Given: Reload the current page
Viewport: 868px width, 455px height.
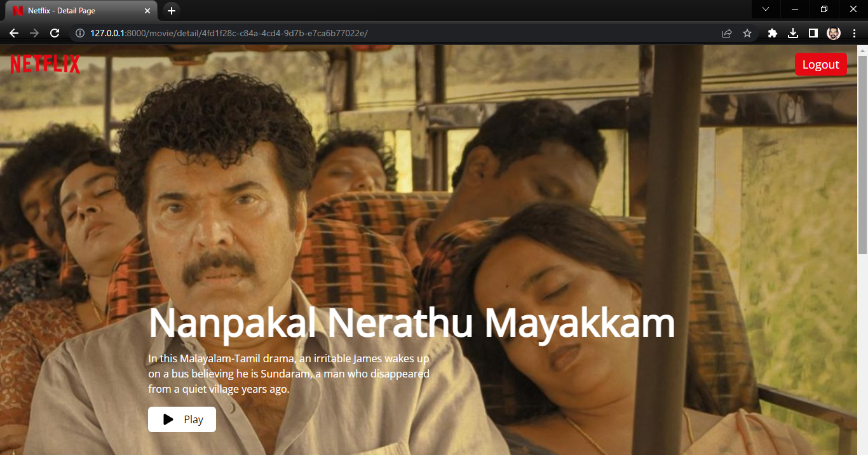Looking at the screenshot, I should click(x=55, y=33).
